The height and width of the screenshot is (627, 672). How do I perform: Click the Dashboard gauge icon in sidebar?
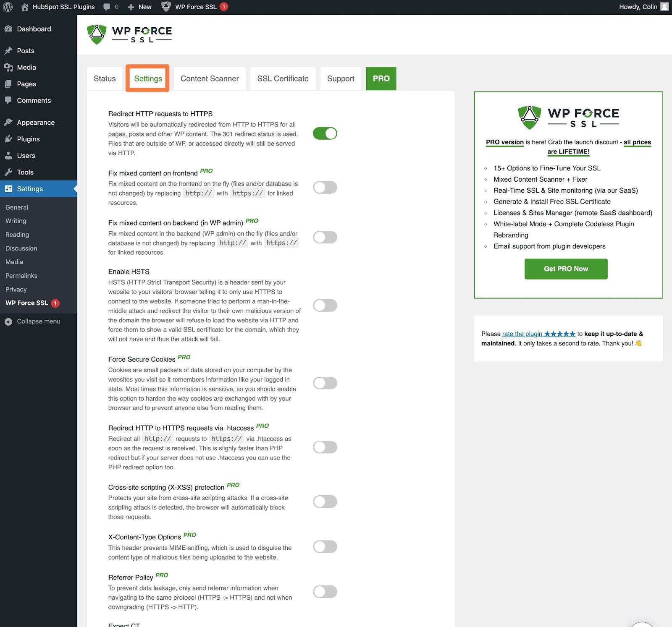pyautogui.click(x=8, y=29)
